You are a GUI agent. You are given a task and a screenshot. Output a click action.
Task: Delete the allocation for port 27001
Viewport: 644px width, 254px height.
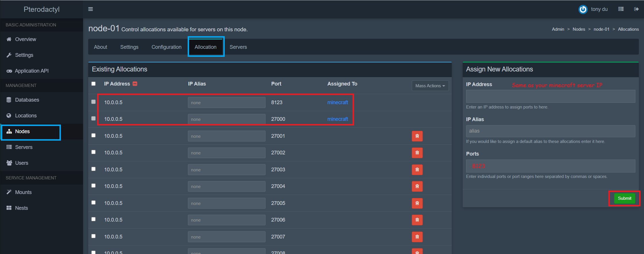pyautogui.click(x=417, y=136)
